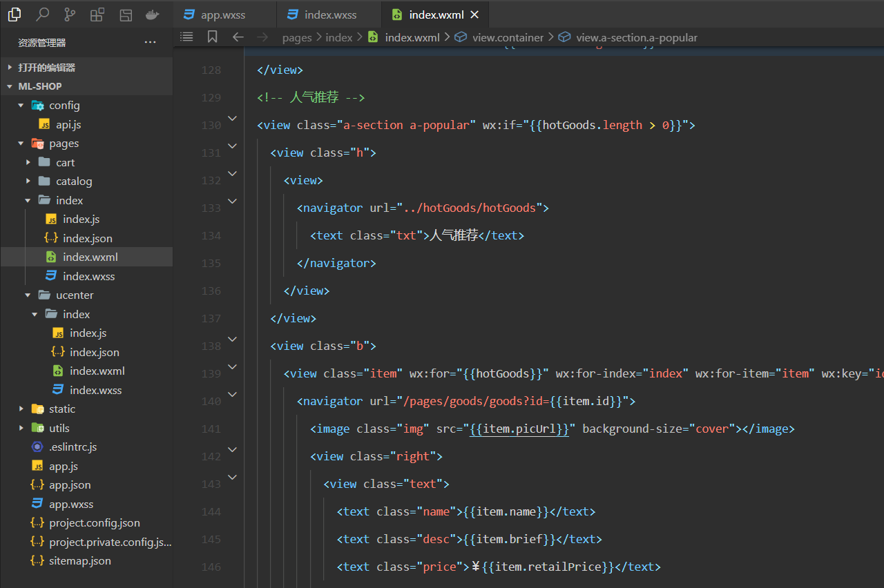Click the underlined {{item.picUrl}} expression

point(519,429)
